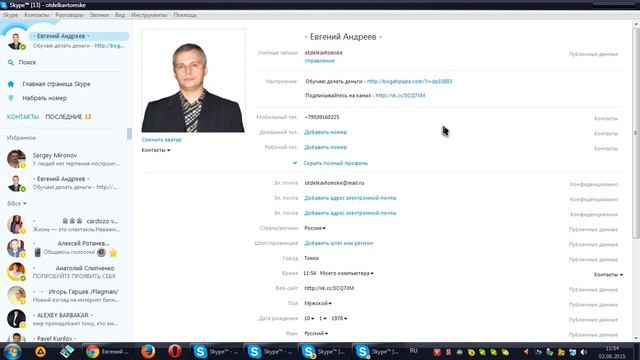This screenshot has height=360, width=640.
Task: Launch Opera from the taskbar
Action: point(175,351)
